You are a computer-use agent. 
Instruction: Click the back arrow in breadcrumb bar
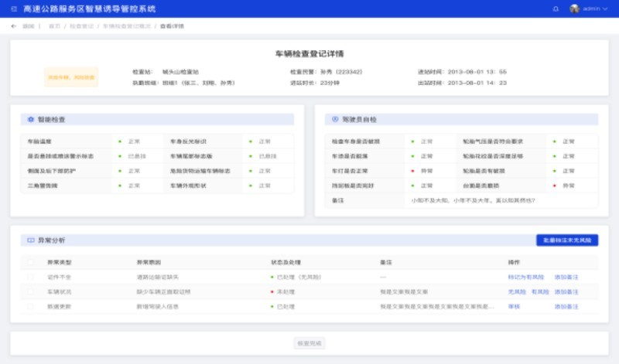tap(14, 26)
